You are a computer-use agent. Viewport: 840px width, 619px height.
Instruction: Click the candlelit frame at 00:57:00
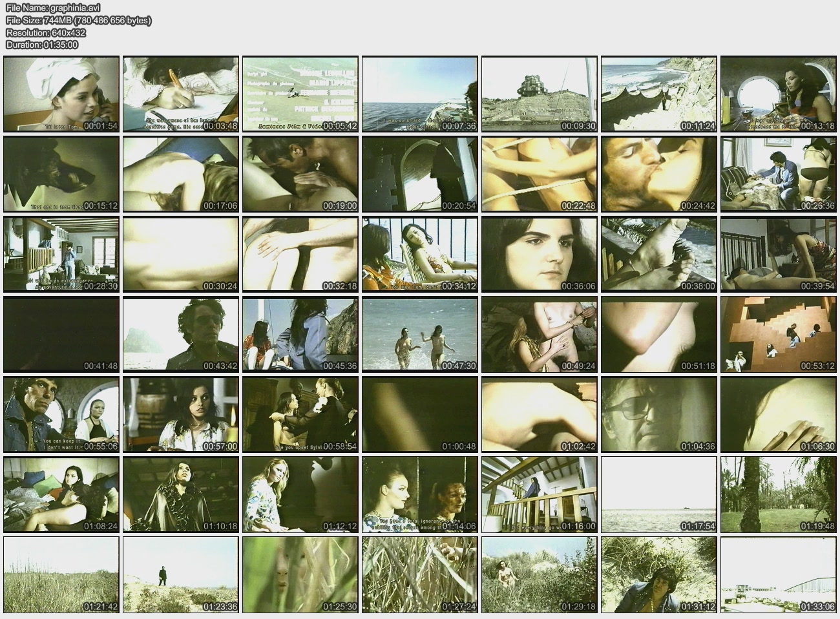tap(181, 415)
